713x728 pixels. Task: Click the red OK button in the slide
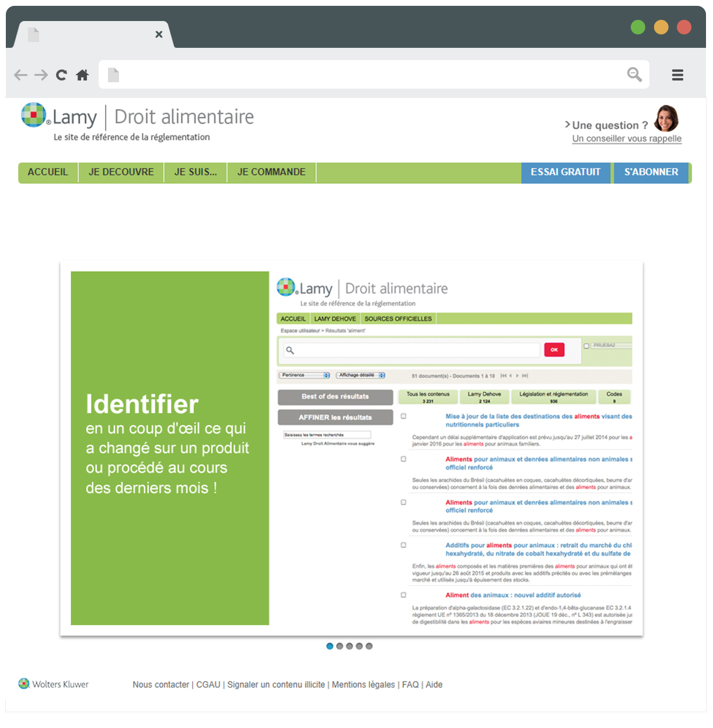click(554, 349)
